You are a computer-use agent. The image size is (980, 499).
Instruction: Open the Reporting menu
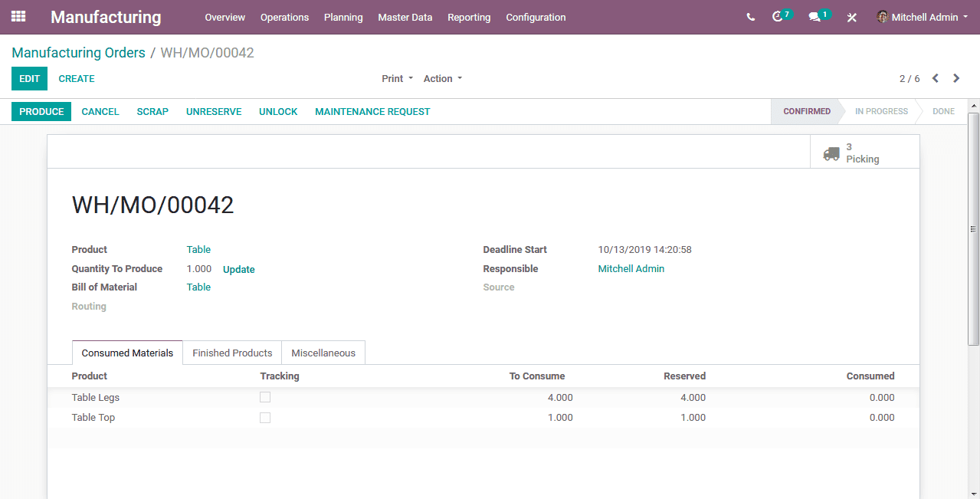click(469, 17)
